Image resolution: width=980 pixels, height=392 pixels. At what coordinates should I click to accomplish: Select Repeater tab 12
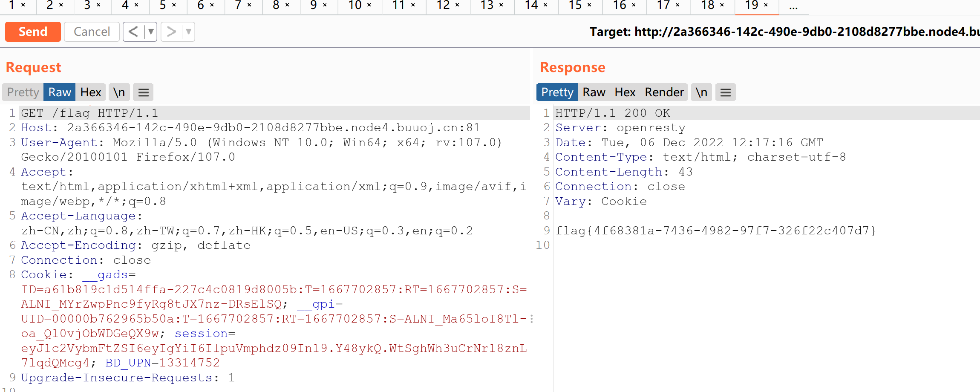pyautogui.click(x=443, y=5)
